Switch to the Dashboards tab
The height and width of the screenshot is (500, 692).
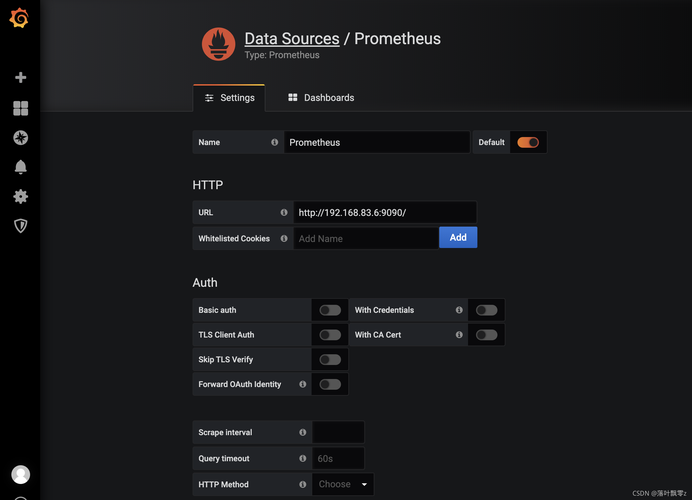[321, 98]
